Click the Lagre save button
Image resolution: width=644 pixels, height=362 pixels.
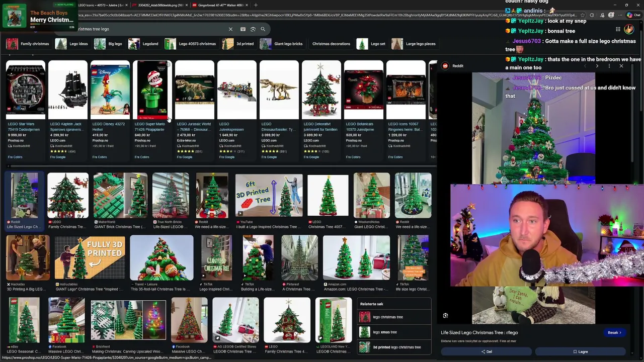(x=580, y=351)
